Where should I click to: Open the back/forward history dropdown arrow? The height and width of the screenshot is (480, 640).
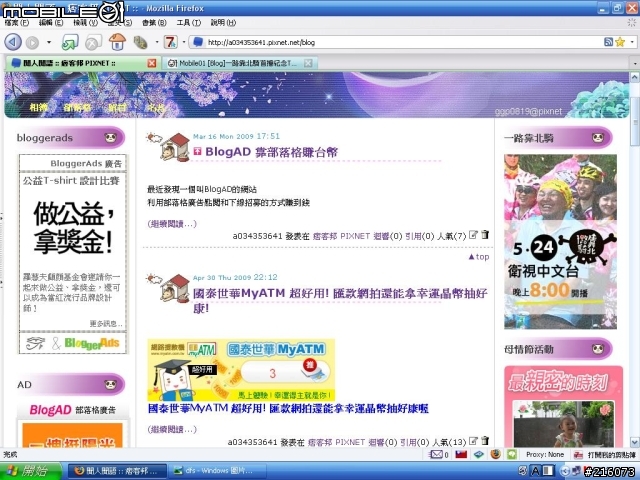coord(49,42)
